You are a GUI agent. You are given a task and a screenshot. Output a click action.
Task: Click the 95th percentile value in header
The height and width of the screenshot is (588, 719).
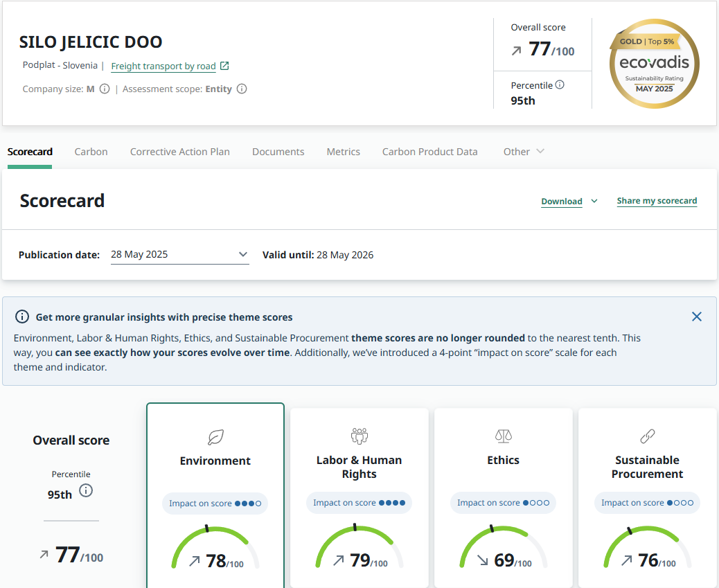(523, 101)
